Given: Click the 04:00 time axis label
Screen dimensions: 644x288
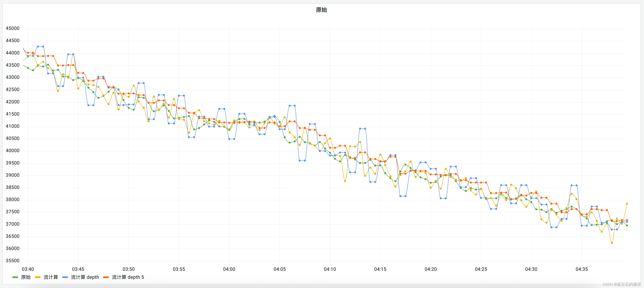Looking at the screenshot, I should click(x=229, y=269).
